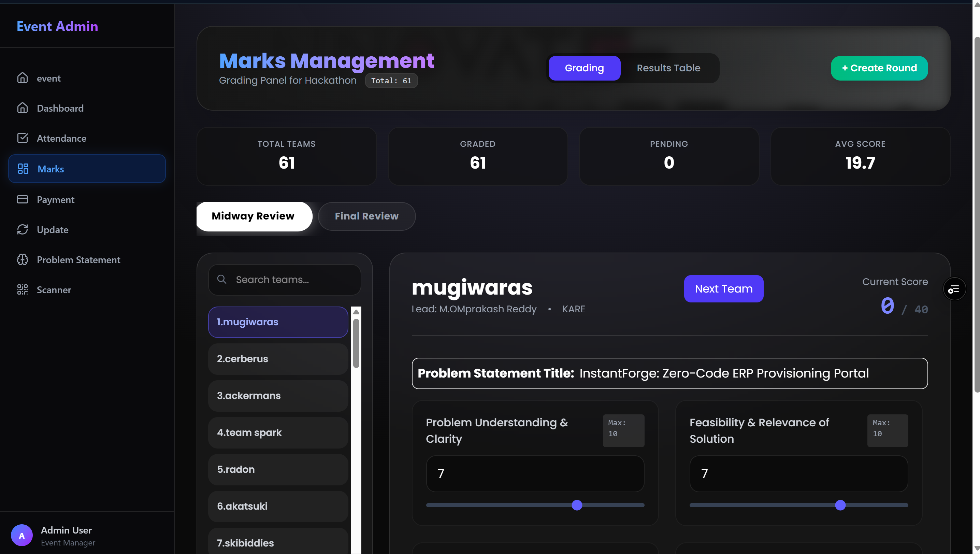
Task: Select the Midway Review round tab
Action: point(253,216)
